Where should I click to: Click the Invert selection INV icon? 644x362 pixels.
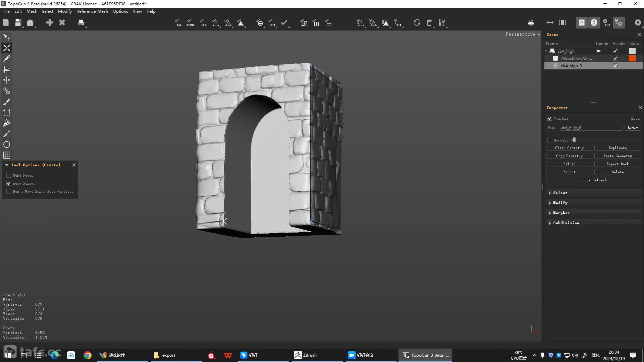203,22
